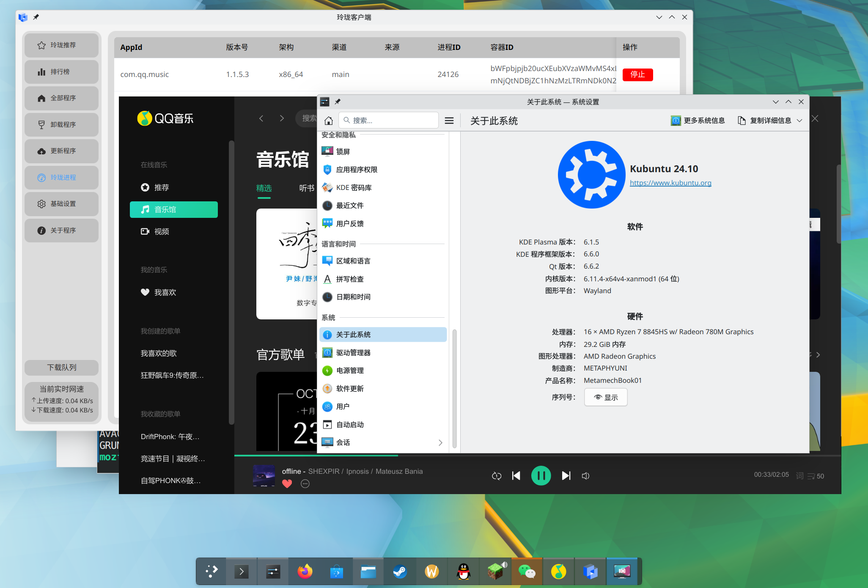Click the System Settings sidebar scrollbar

click(x=455, y=388)
